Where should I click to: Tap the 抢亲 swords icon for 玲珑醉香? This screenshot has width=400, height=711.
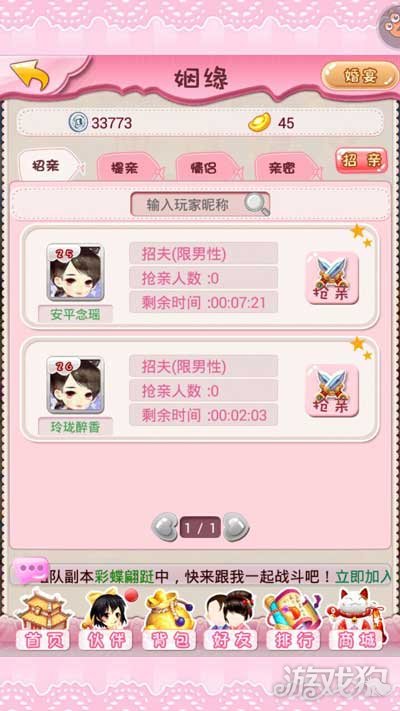[332, 390]
